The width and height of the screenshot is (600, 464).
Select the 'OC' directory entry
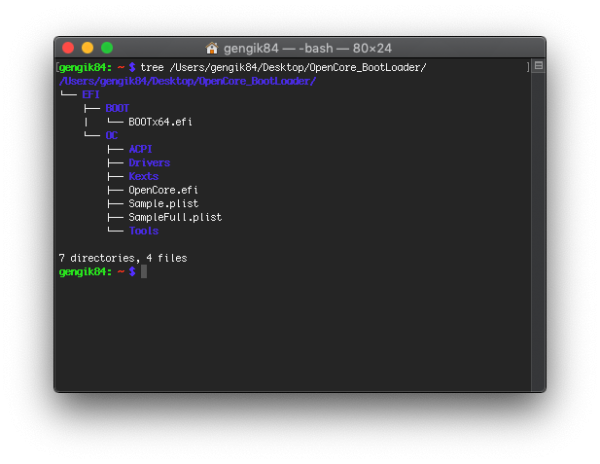click(111, 135)
